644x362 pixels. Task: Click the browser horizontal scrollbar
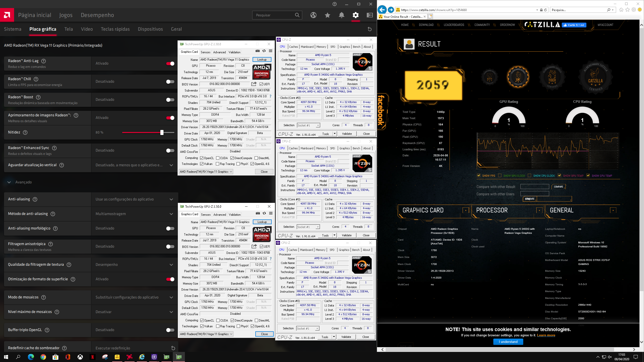tap(500, 349)
